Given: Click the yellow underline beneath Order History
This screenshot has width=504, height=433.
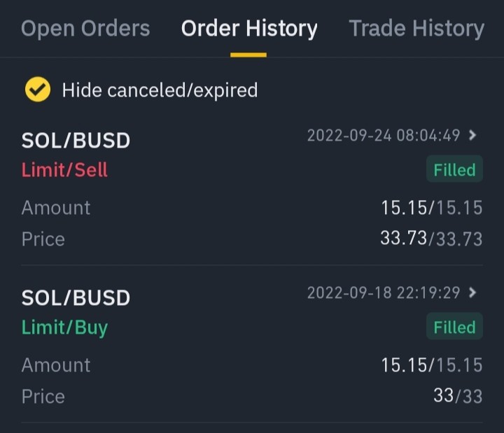Looking at the screenshot, I should tap(248, 55).
